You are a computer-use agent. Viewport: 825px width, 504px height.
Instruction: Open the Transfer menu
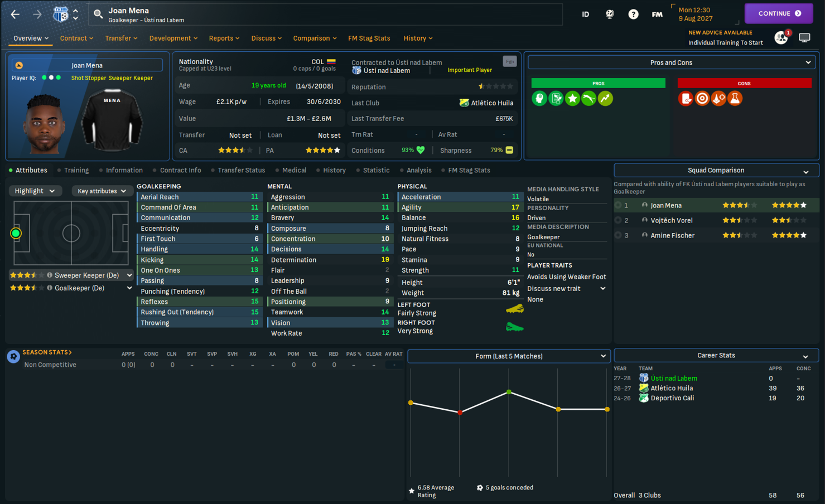click(121, 38)
